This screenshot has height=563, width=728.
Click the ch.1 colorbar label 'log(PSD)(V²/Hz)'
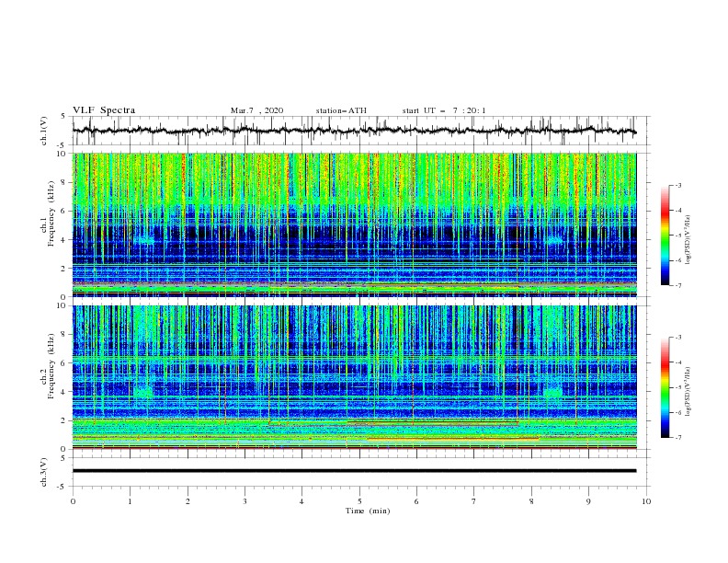(688, 240)
